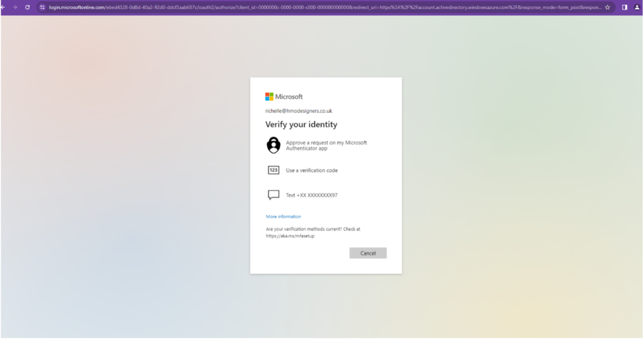Open the browser side panel icon
Image resolution: width=644 pixels, height=340 pixels.
[x=625, y=7]
